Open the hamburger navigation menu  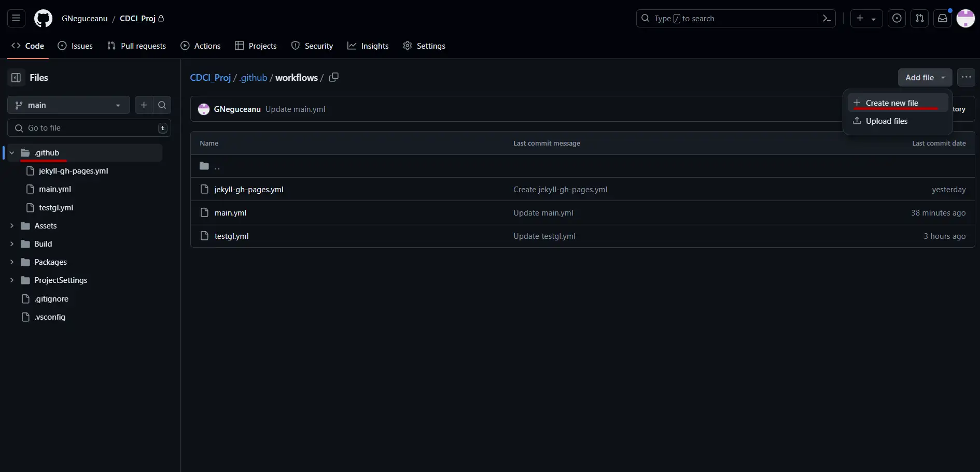(x=16, y=18)
